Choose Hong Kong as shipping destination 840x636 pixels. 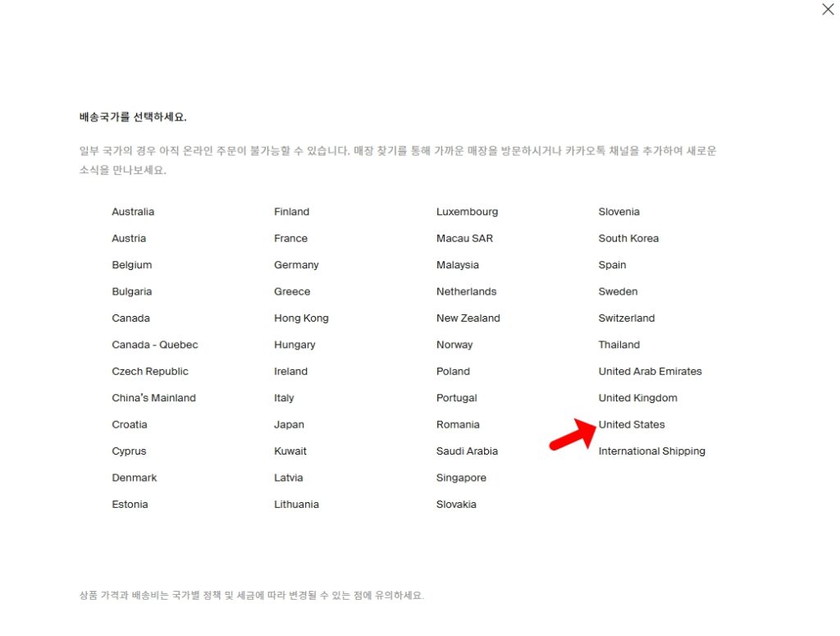tap(299, 318)
